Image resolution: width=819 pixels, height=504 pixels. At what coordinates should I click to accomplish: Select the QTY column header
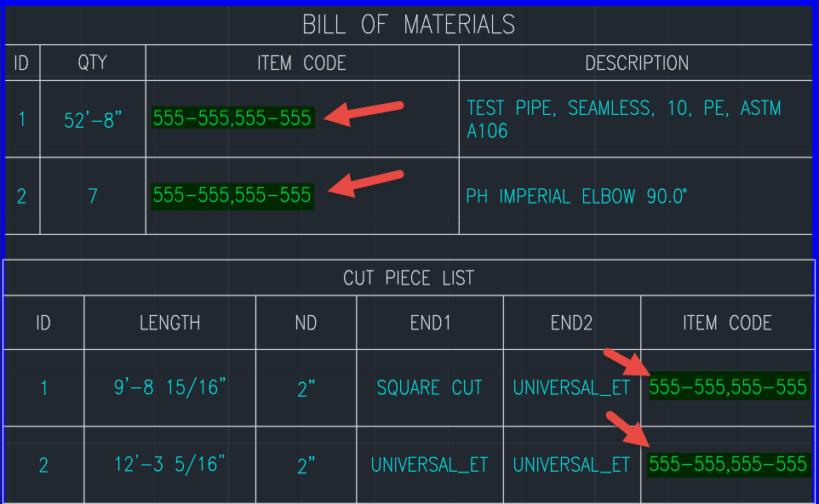coord(93,62)
